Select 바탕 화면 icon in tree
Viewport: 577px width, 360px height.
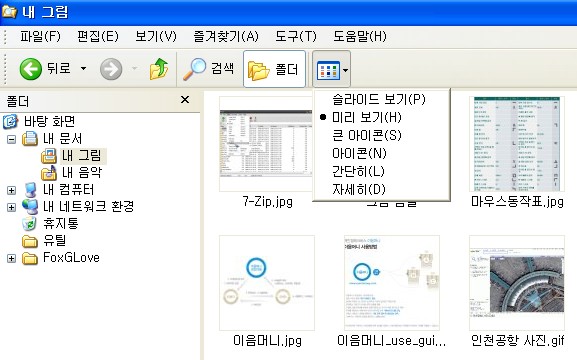(x=10, y=121)
